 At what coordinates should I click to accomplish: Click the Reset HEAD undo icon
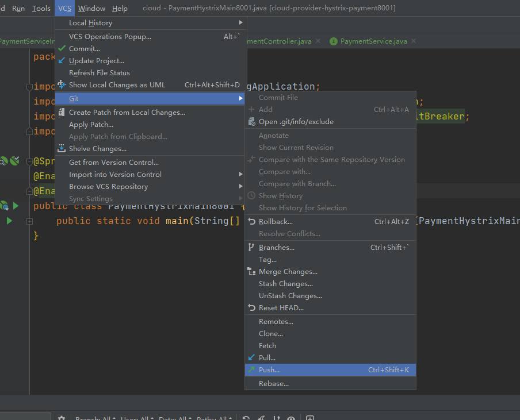point(252,308)
